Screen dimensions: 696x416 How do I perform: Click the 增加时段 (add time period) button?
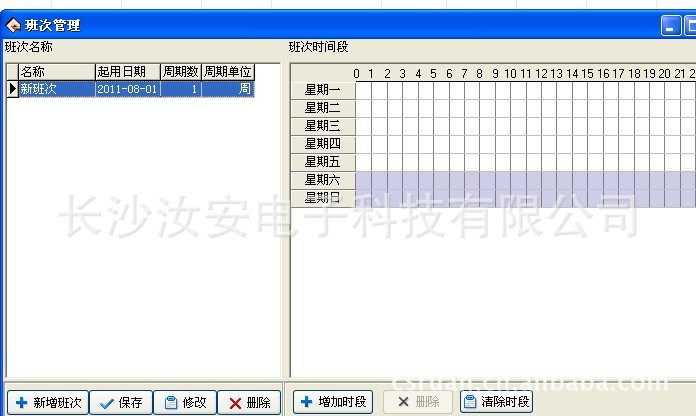[x=333, y=402]
